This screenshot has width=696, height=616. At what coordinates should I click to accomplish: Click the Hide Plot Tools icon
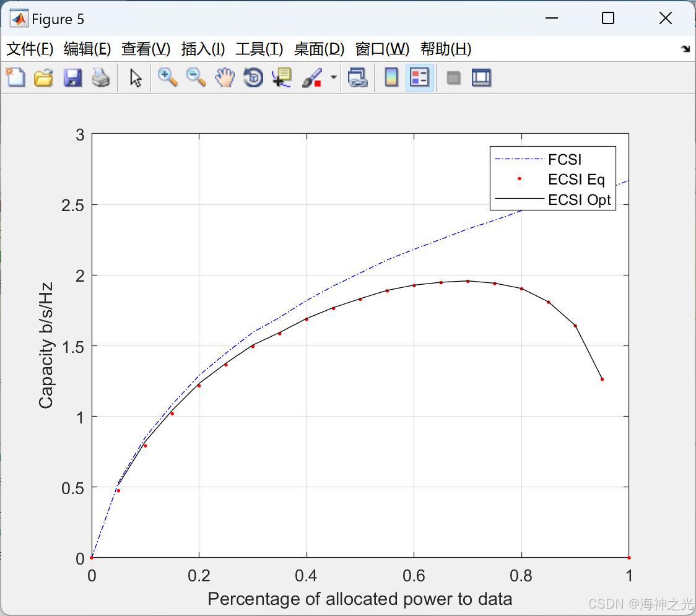click(x=453, y=78)
